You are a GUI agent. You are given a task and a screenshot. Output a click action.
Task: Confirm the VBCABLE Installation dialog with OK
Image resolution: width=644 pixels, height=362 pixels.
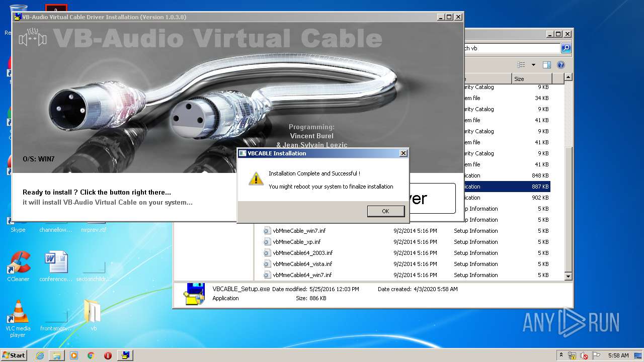tap(385, 211)
